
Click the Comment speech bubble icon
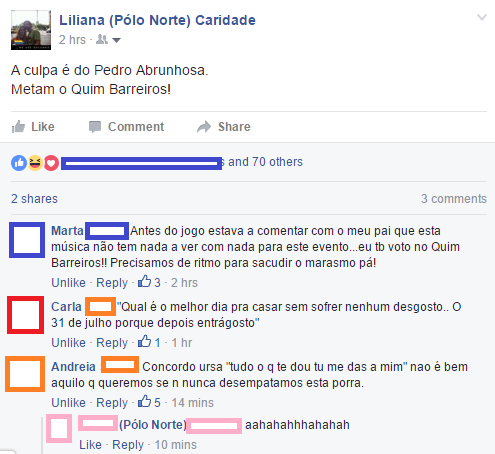coord(95,127)
